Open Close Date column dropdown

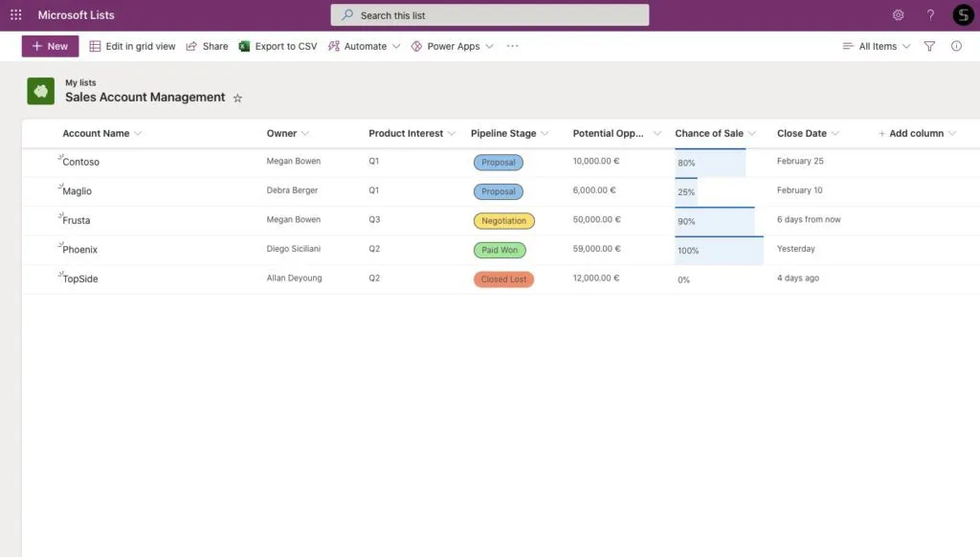pyautogui.click(x=835, y=134)
